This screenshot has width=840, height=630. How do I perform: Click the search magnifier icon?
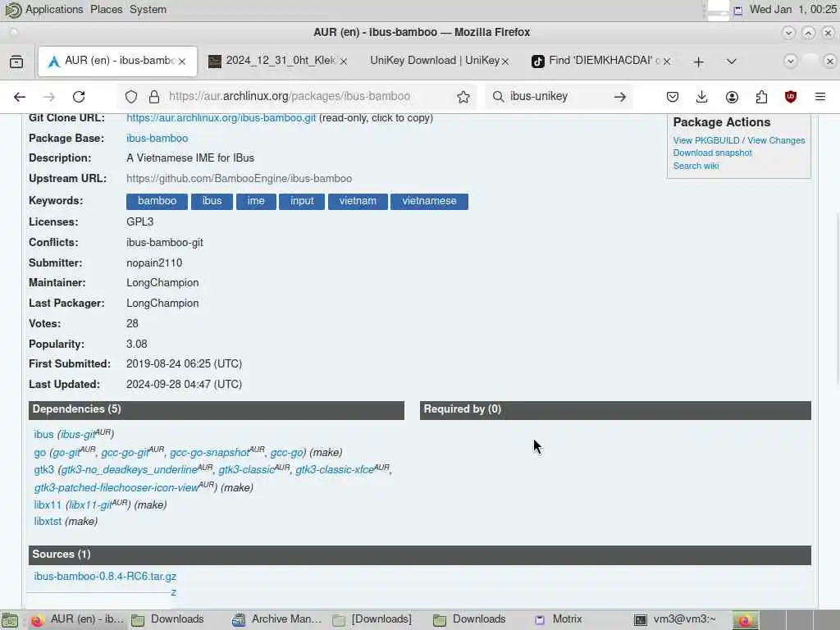tap(498, 97)
